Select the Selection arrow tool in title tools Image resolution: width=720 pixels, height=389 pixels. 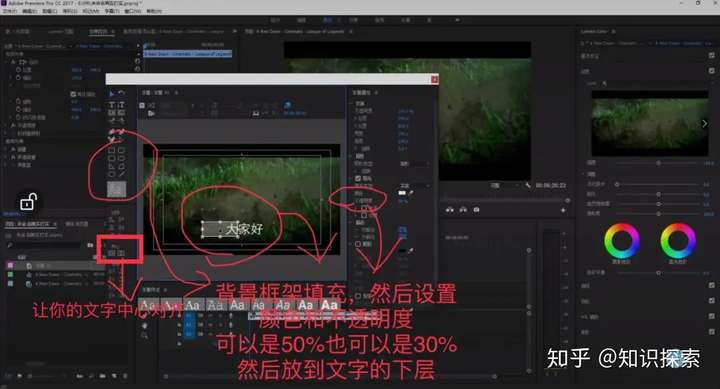[112, 94]
